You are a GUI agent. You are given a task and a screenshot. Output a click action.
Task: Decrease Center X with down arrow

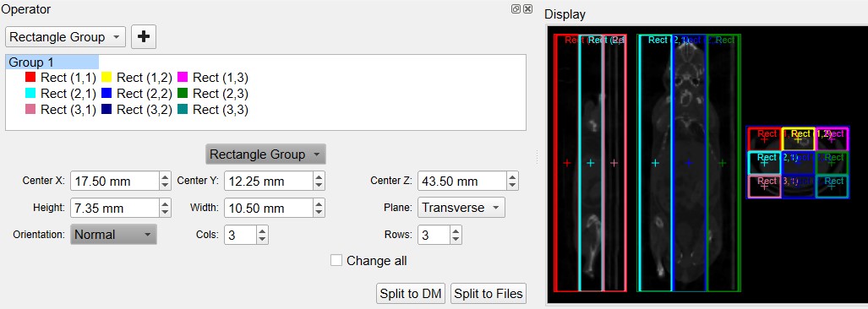165,186
